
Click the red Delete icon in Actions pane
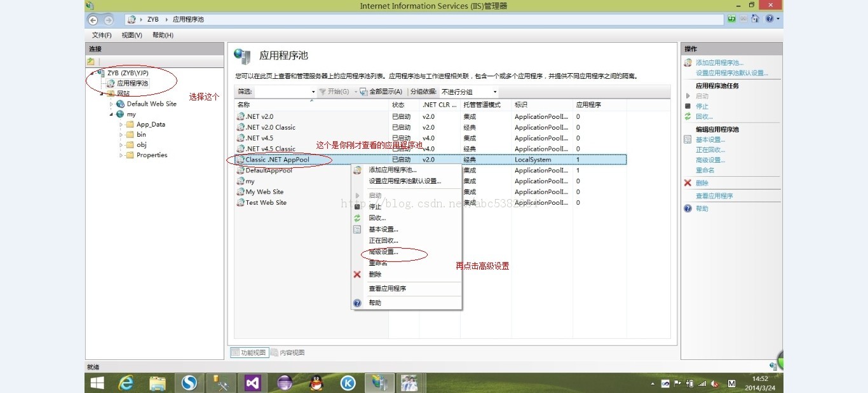(688, 183)
